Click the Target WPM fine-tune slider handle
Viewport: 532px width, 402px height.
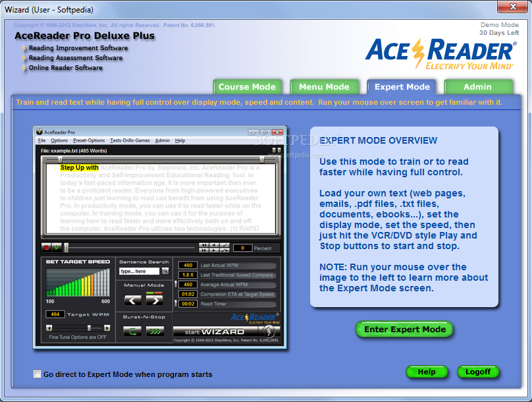89,328
